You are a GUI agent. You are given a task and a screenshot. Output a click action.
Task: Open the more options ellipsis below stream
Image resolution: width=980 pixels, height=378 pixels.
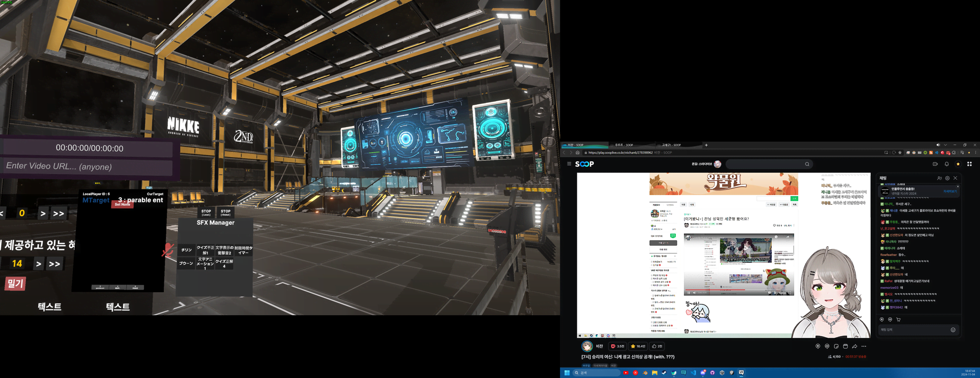point(864,346)
